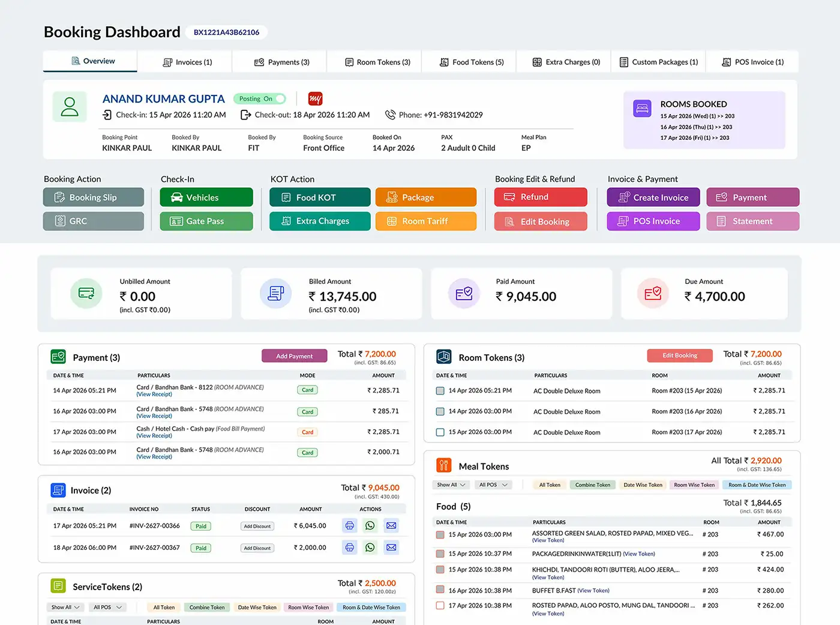The image size is (840, 625).
Task: Check the 17 Apr 2026 room token checkbox
Action: (x=440, y=432)
